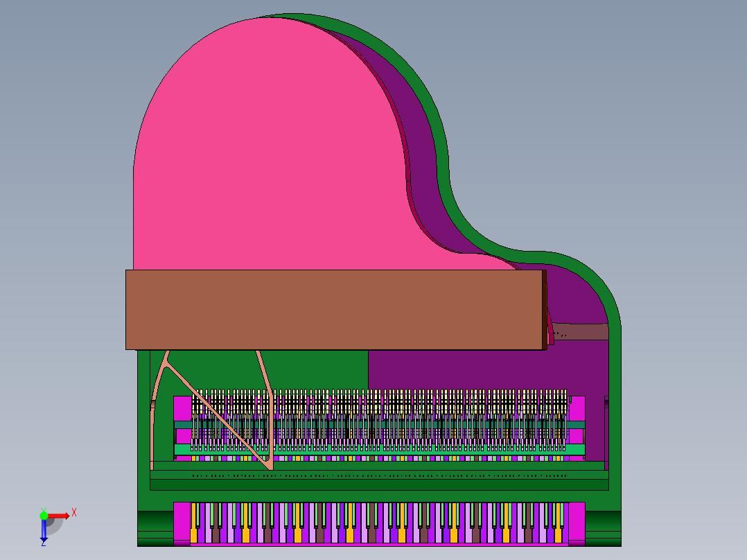Click the brown rectangular music desk panel
Image resolution: width=747 pixels, height=560 pixels.
click(333, 310)
